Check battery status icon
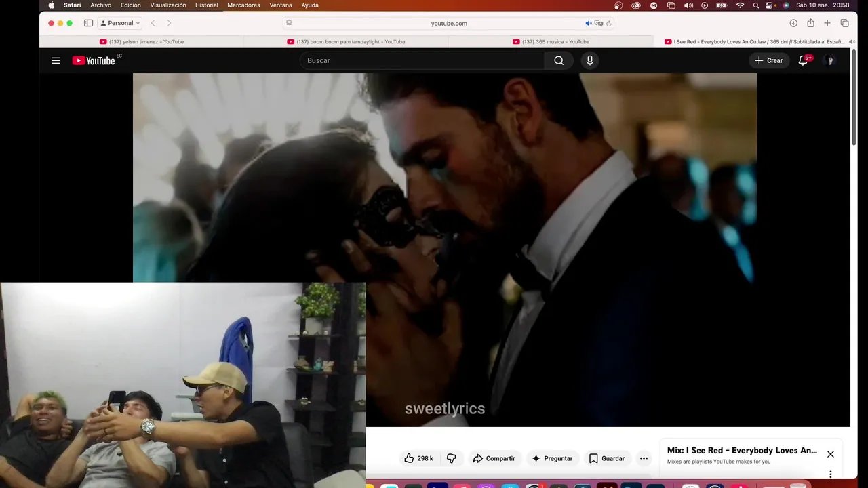Image resolution: width=868 pixels, height=488 pixels. coord(722,5)
